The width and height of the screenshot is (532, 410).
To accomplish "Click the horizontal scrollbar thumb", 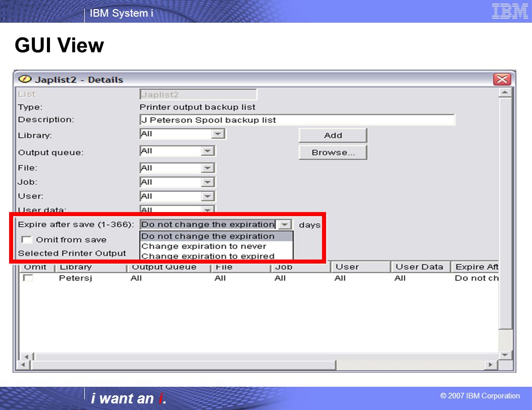I will click(x=183, y=365).
